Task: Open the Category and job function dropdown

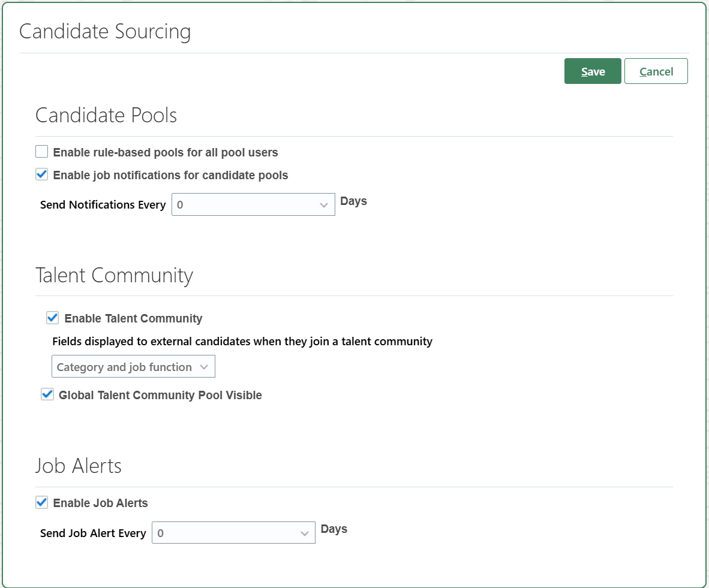Action: click(x=133, y=367)
